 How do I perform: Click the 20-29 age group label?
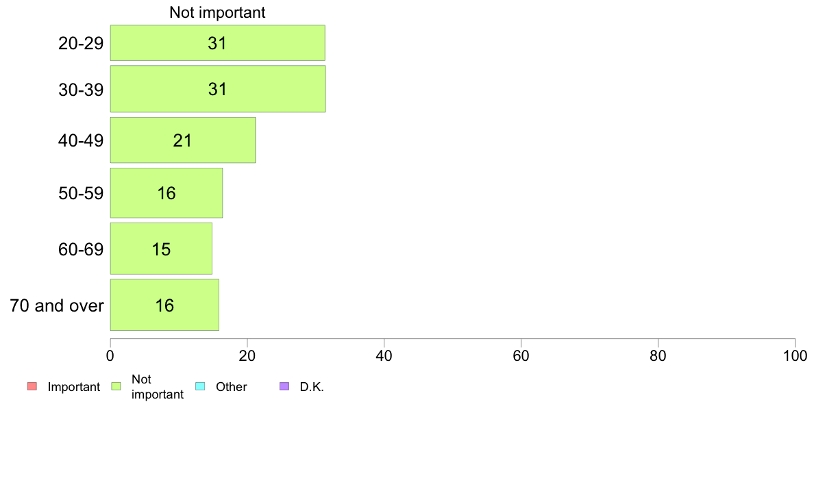coord(81,43)
